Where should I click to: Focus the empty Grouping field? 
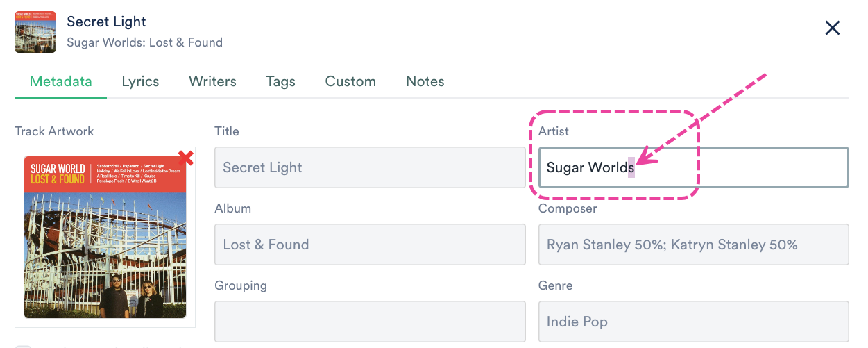[x=370, y=322]
